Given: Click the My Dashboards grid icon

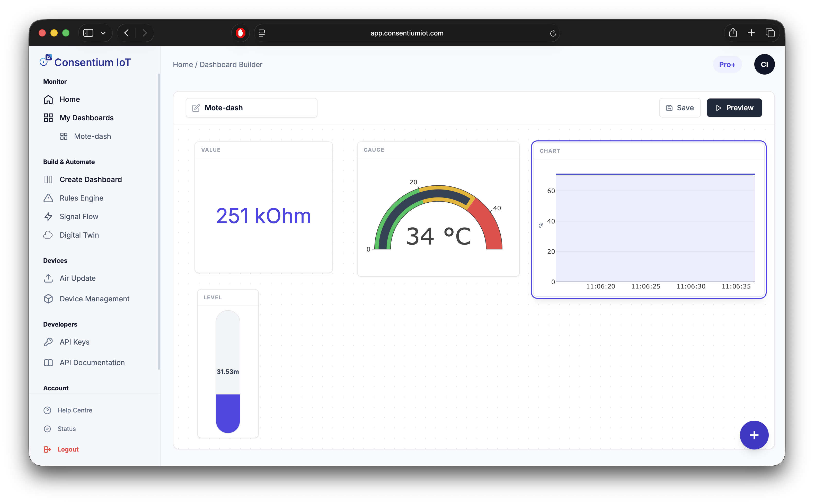Looking at the screenshot, I should pos(48,118).
